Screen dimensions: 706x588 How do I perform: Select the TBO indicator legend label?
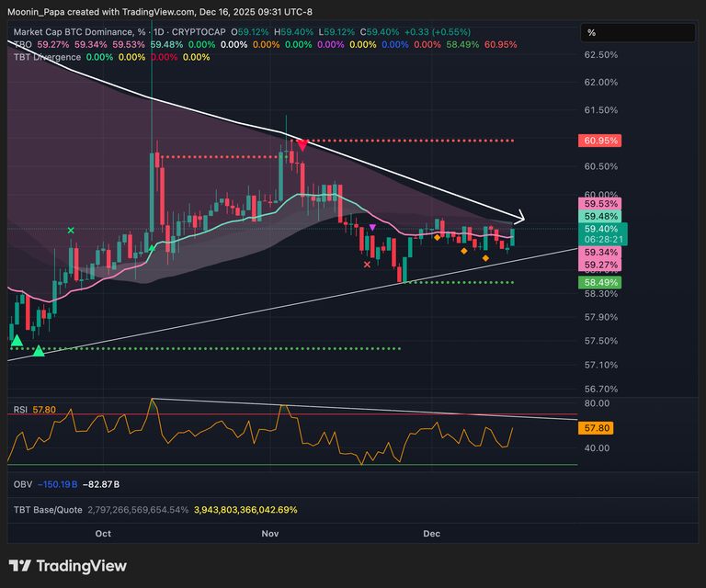click(x=21, y=44)
